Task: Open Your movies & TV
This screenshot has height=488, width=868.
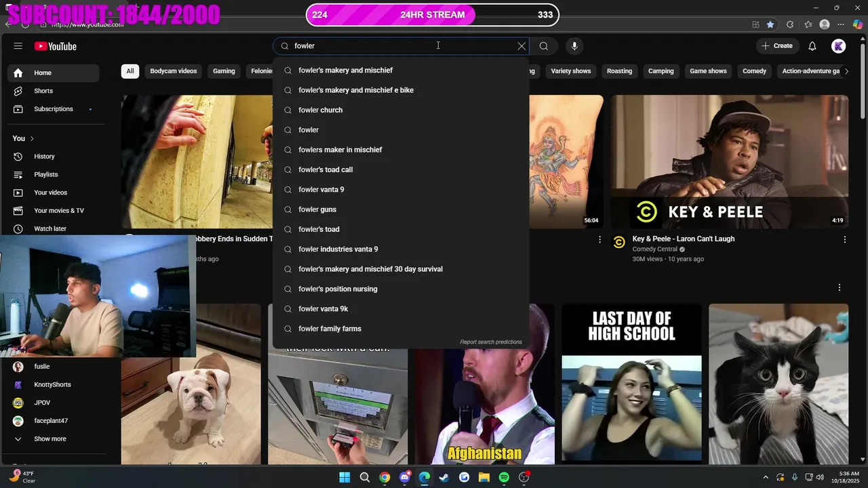Action: 54,211
